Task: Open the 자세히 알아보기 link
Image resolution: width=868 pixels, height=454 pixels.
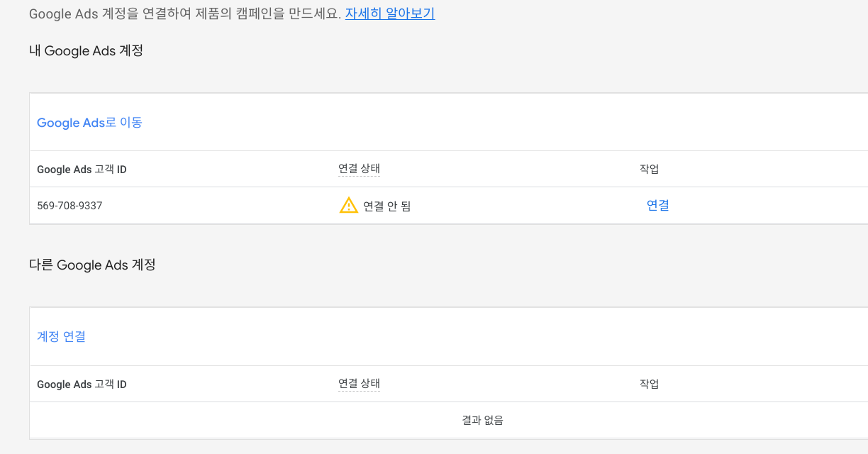Action: point(390,13)
